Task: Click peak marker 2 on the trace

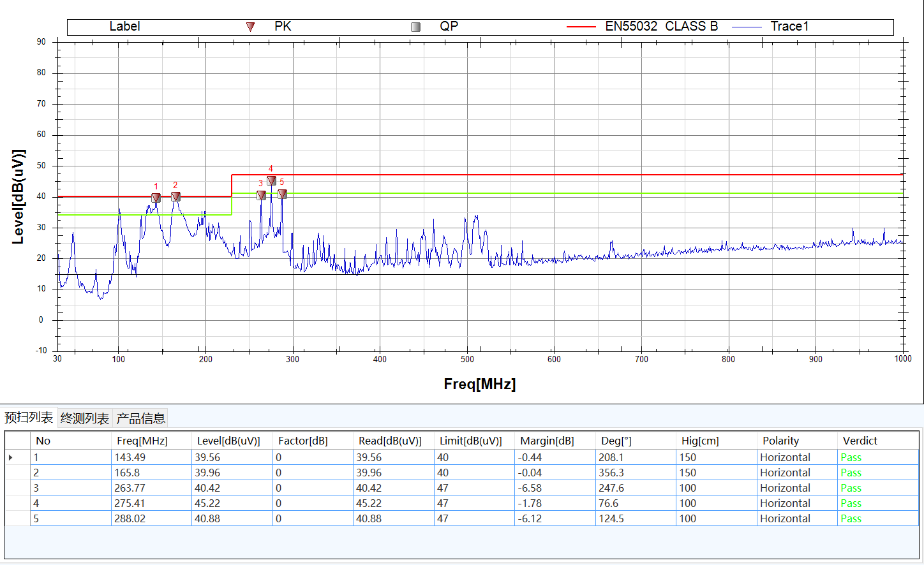Action: pos(175,196)
